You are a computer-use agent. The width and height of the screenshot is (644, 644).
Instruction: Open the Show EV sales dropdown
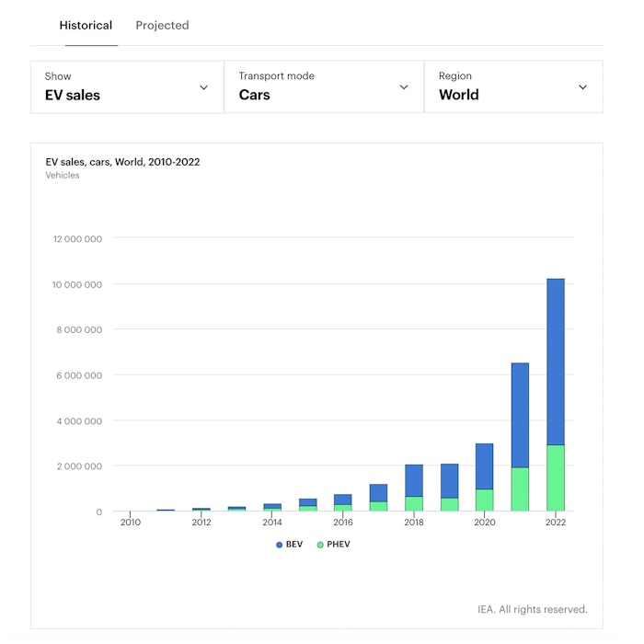[127, 87]
